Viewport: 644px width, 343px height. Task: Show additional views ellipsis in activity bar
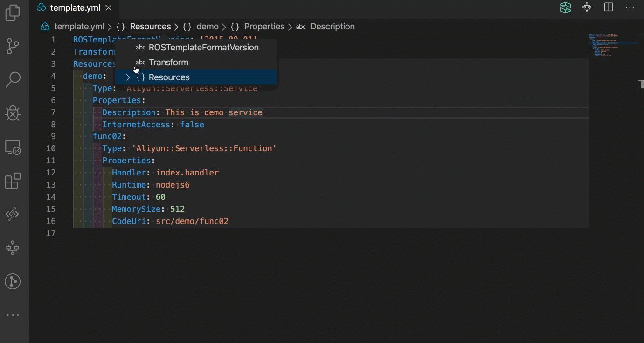tap(13, 315)
